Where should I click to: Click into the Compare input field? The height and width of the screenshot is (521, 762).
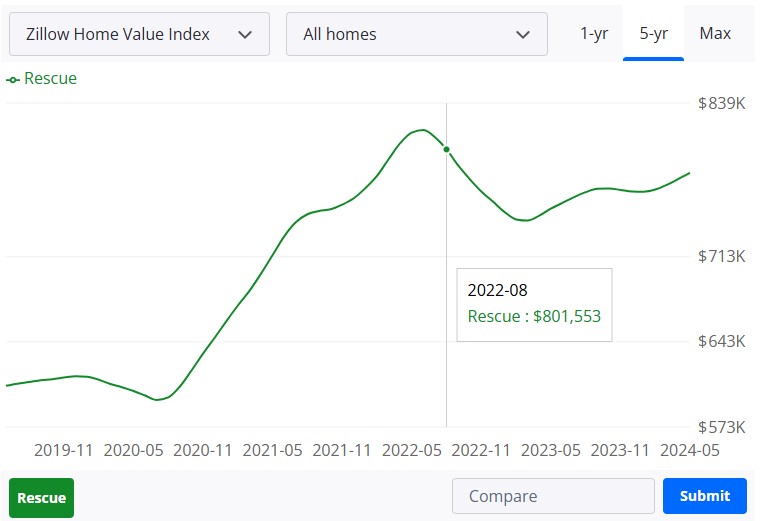pos(553,496)
